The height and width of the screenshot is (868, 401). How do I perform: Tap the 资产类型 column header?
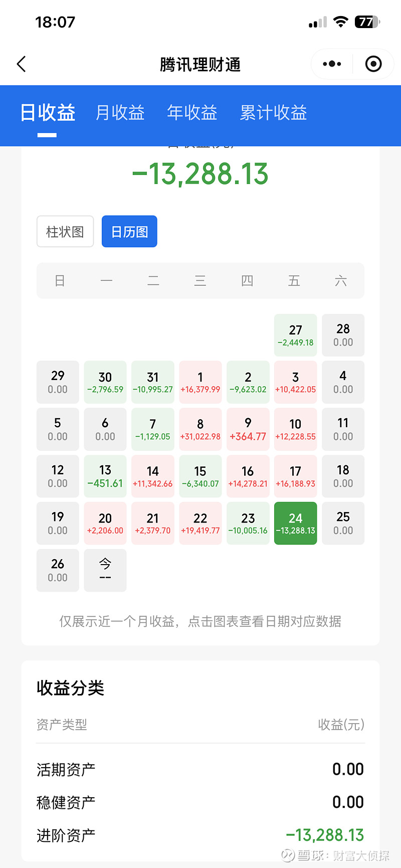coord(62,725)
